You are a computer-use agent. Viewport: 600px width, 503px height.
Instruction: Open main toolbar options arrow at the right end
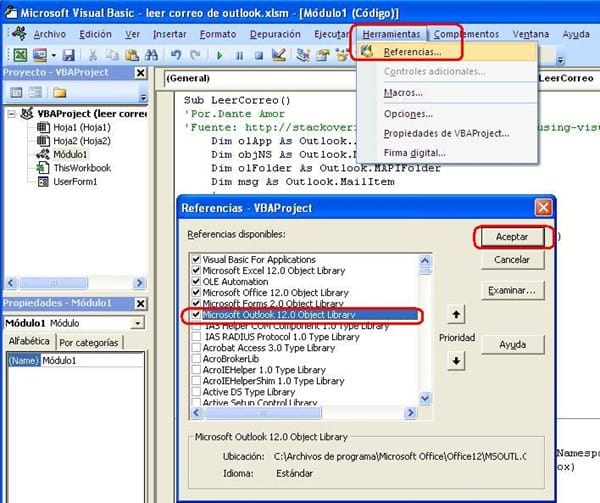[560, 60]
